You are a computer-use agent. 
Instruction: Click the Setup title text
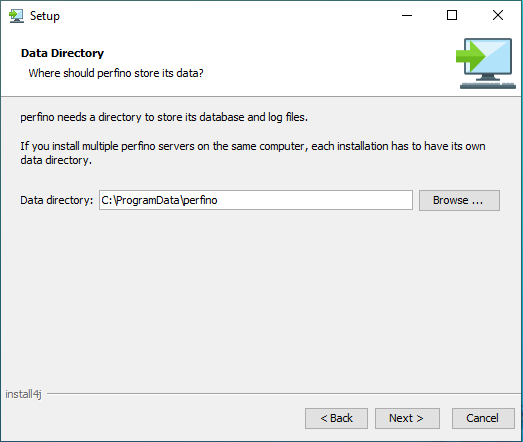point(45,16)
